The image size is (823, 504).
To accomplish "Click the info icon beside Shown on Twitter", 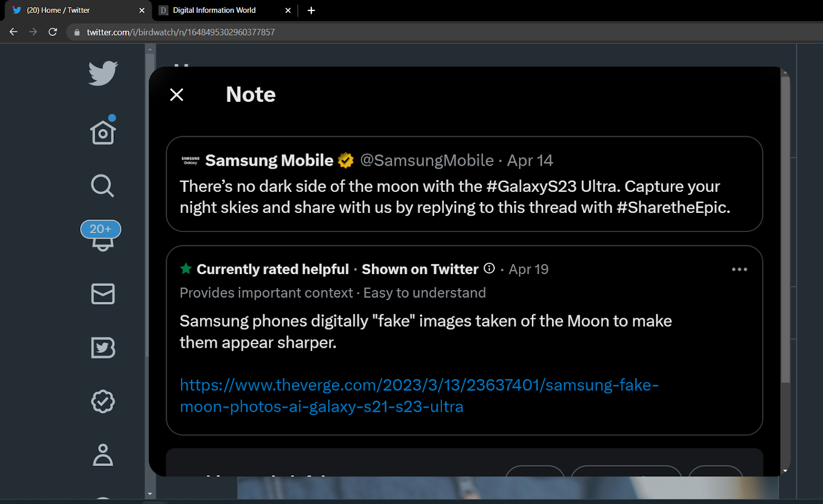I will [489, 268].
